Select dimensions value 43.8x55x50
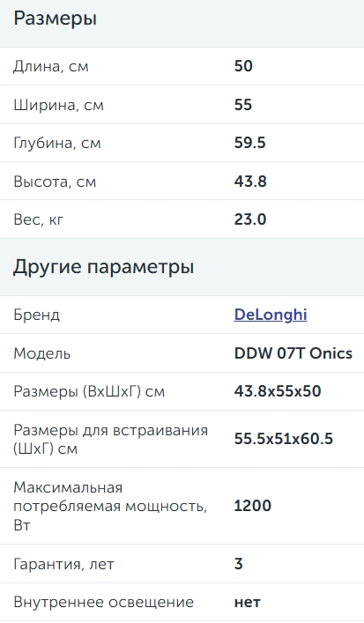This screenshot has width=364, height=623. [x=278, y=391]
